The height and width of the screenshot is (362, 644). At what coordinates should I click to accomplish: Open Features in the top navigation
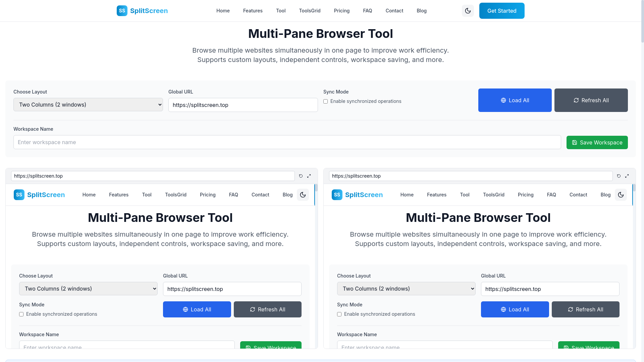tap(253, 11)
